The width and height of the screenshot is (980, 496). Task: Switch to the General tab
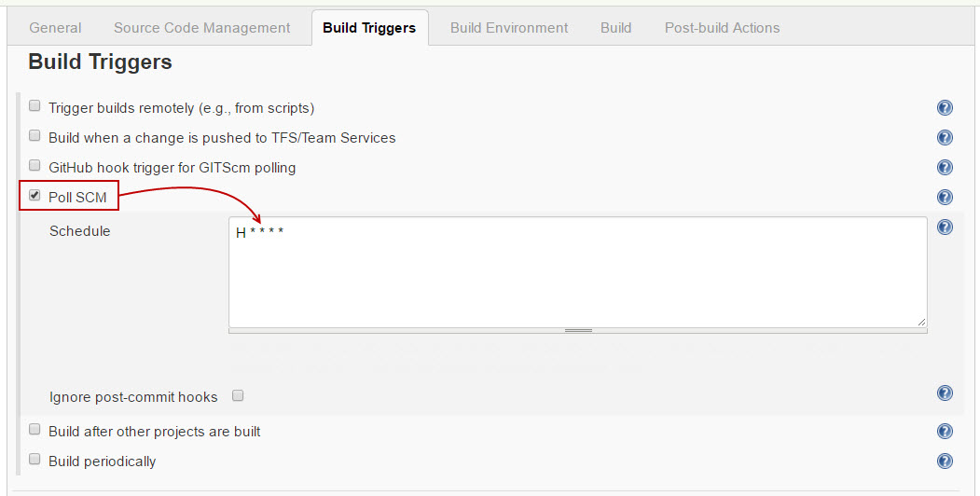click(55, 28)
